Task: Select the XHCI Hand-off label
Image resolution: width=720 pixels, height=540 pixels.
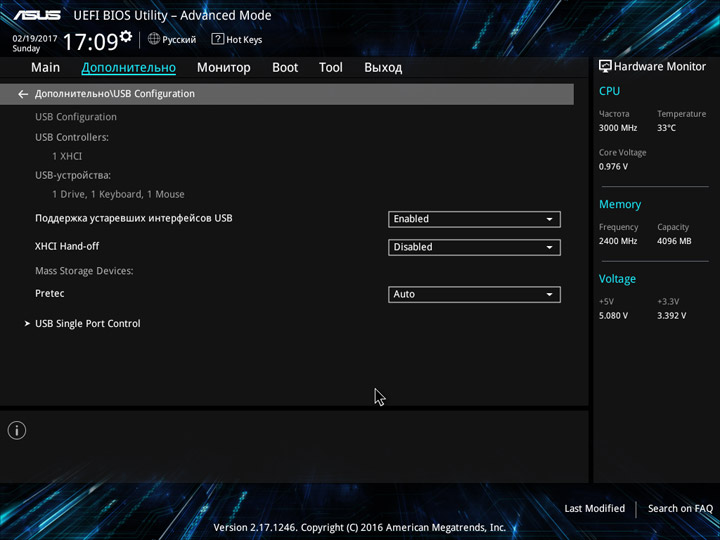Action: click(67, 246)
